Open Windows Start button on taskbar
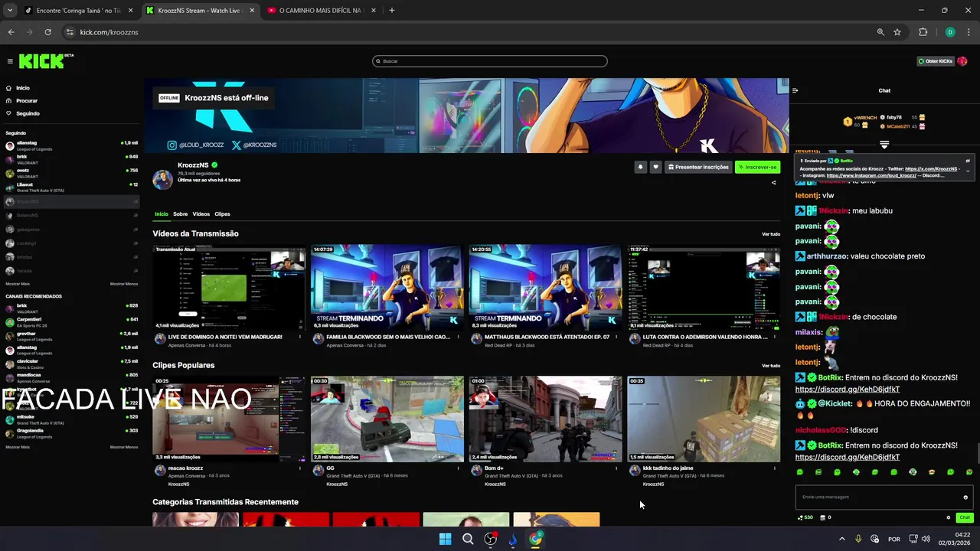 445,539
